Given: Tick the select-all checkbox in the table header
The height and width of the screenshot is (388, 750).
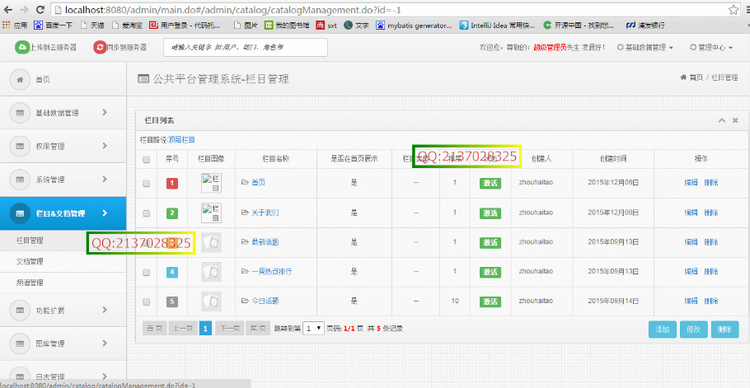Looking at the screenshot, I should click(x=147, y=159).
